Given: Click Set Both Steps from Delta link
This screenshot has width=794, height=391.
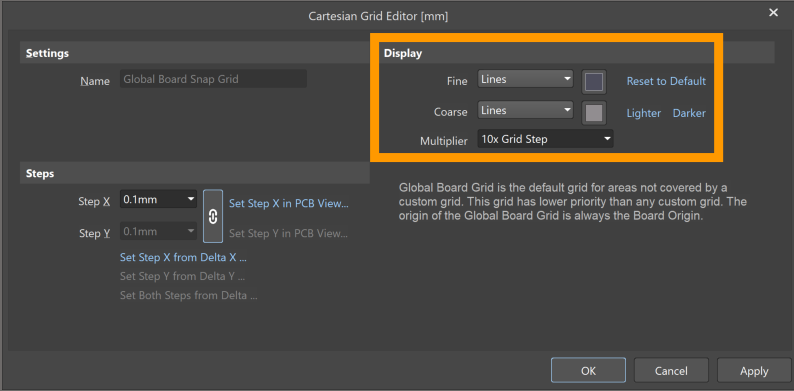Looking at the screenshot, I should [188, 295].
